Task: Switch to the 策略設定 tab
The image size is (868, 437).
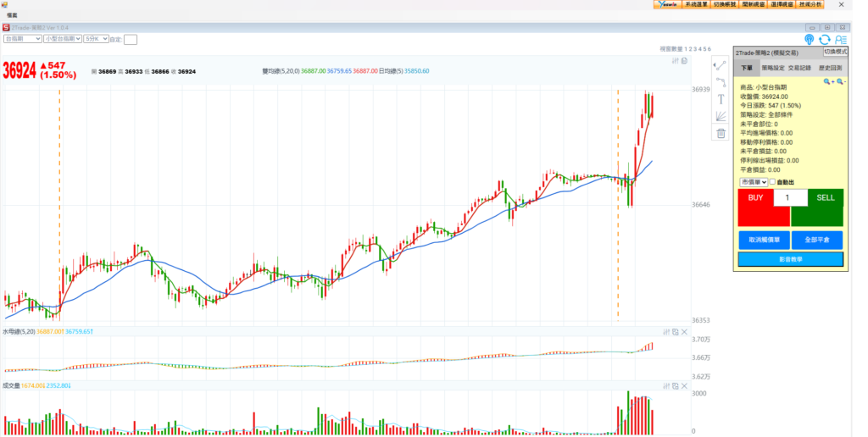Action: [x=773, y=68]
